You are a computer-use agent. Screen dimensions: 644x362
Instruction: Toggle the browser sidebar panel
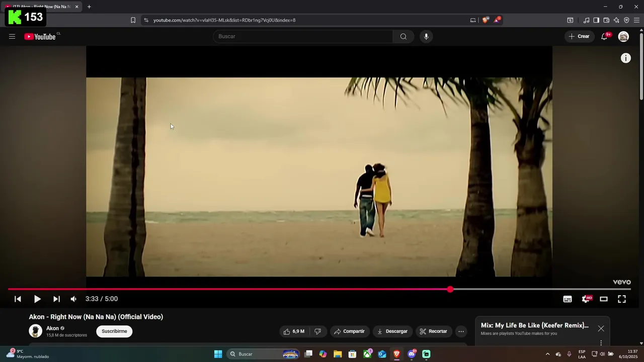[596, 20]
